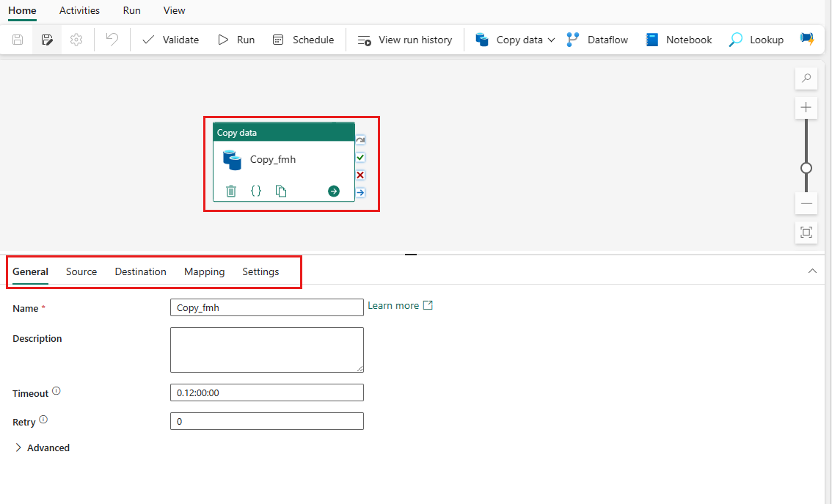The image size is (832, 504).
Task: Open the Activities menu
Action: tap(79, 10)
